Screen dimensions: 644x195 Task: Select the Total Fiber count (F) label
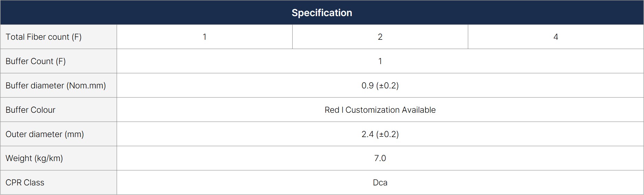click(44, 37)
